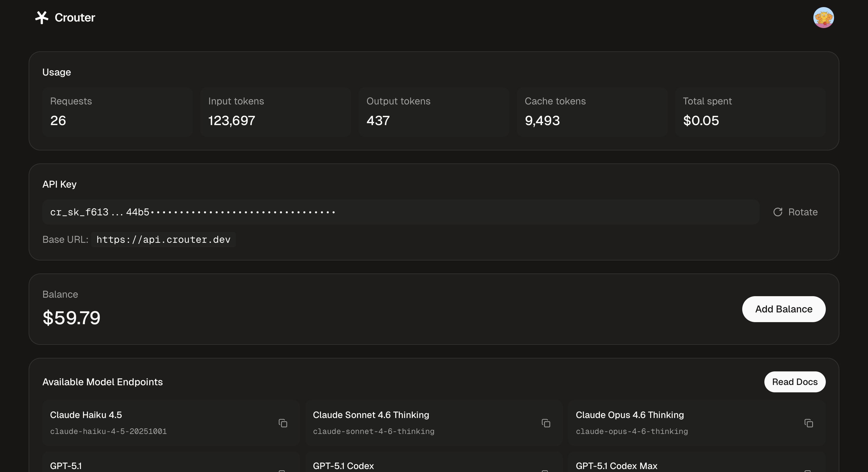This screenshot has height=472, width=868.
Task: Open Read Docs for model endpoints
Action: [x=794, y=382]
